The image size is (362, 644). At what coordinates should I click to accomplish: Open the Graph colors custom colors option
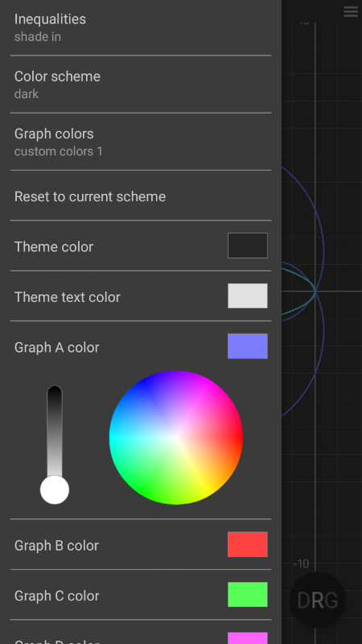click(141, 142)
